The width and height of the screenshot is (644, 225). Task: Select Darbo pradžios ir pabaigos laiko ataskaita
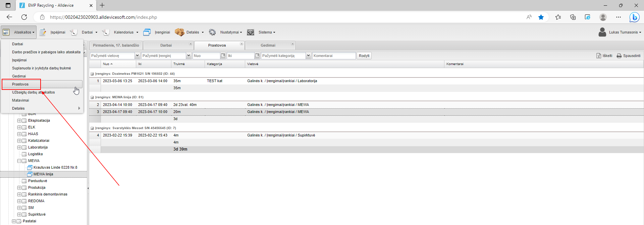[x=42, y=52]
